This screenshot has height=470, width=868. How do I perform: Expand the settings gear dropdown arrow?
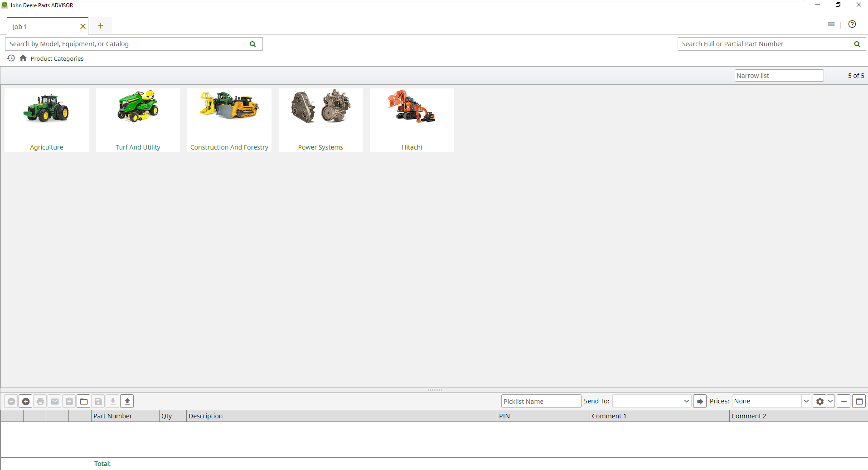coord(830,401)
